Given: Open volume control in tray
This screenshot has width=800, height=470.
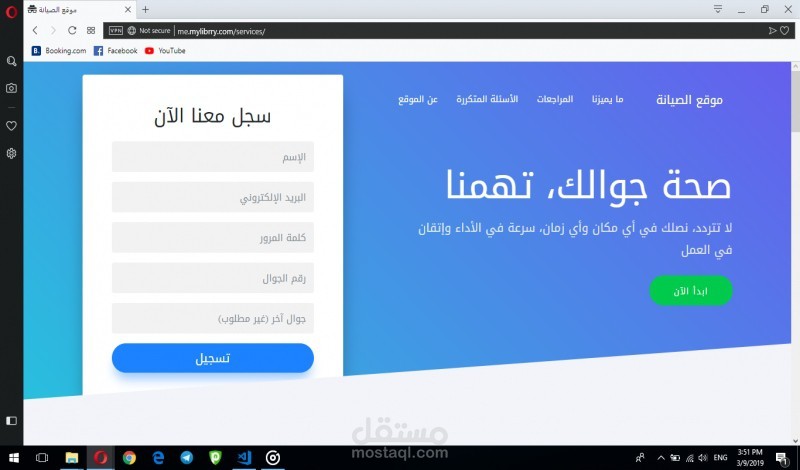Looking at the screenshot, I should pos(703,458).
